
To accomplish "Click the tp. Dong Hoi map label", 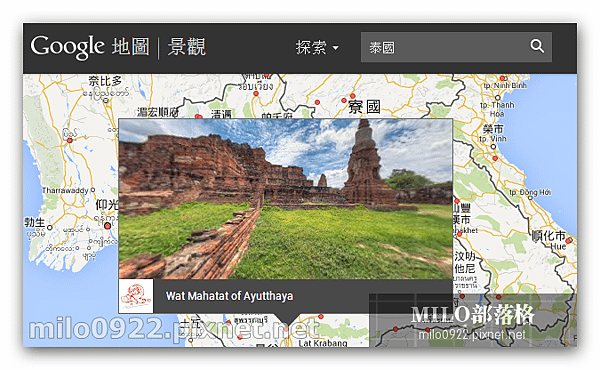I will [530, 192].
